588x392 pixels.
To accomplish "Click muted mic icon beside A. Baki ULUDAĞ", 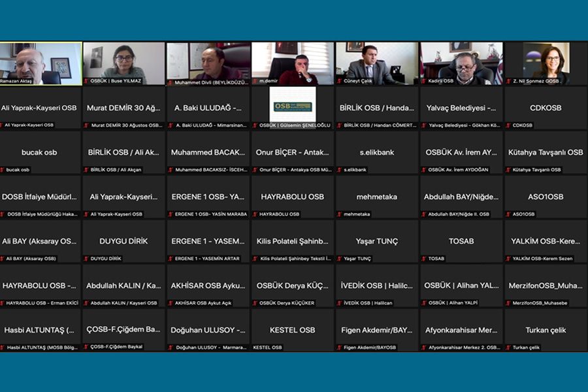I will pos(171,125).
